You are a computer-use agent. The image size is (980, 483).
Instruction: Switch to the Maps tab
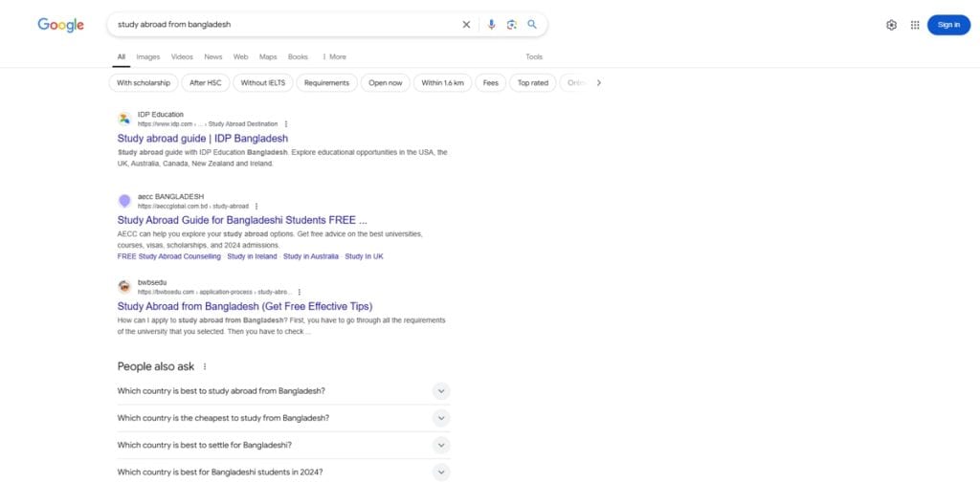coord(268,56)
